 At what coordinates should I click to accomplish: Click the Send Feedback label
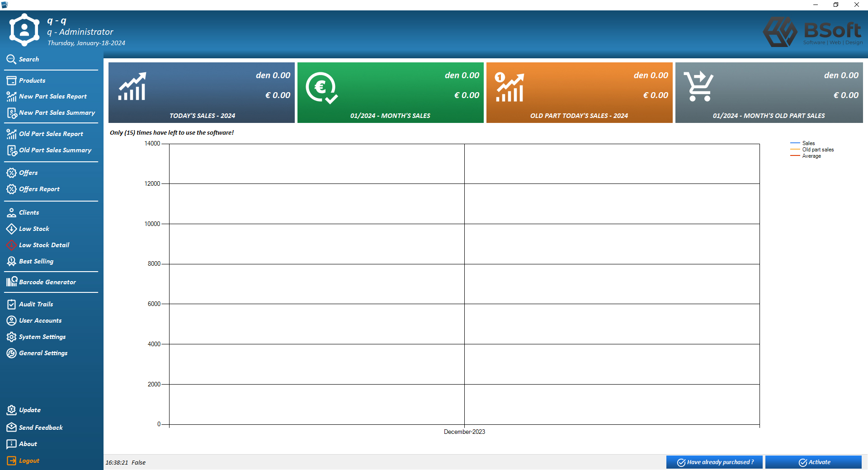[x=41, y=428]
